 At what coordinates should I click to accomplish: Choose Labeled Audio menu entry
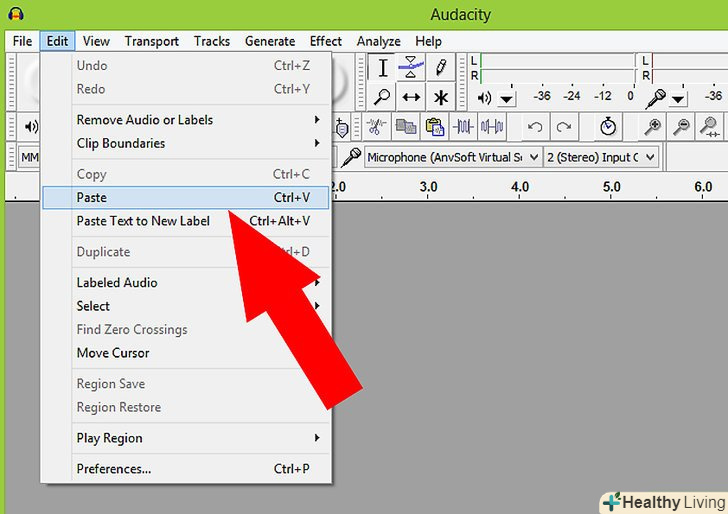[186, 283]
